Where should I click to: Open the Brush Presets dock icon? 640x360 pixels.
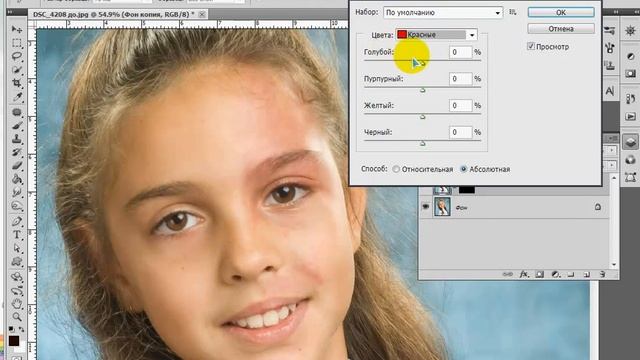click(610, 31)
